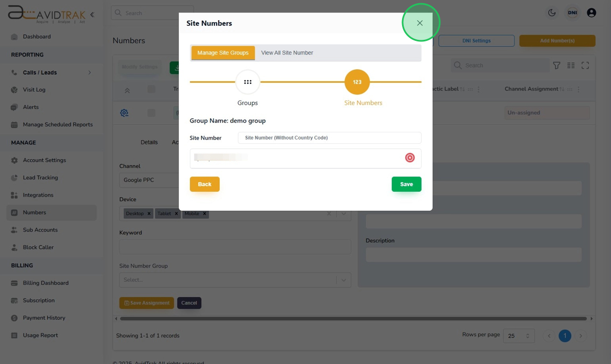This screenshot has height=364, width=611.
Task: Toggle fullscreen table view icon
Action: pos(585,65)
